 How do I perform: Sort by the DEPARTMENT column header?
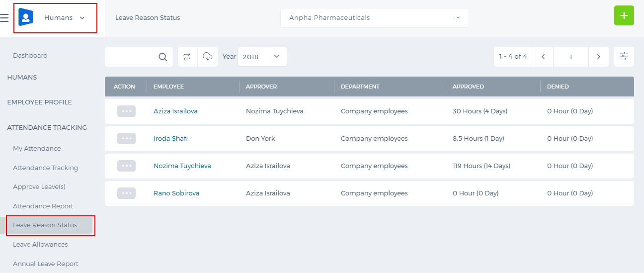tap(360, 87)
